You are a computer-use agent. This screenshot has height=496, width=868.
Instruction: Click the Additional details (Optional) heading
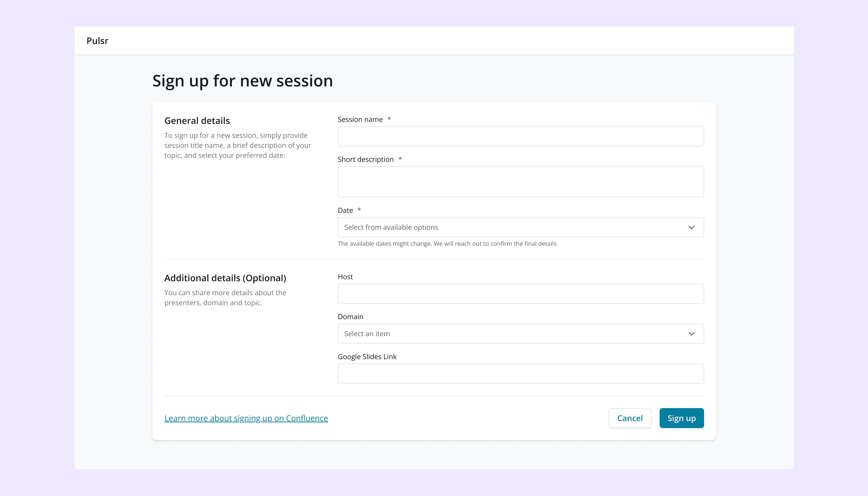coord(225,278)
